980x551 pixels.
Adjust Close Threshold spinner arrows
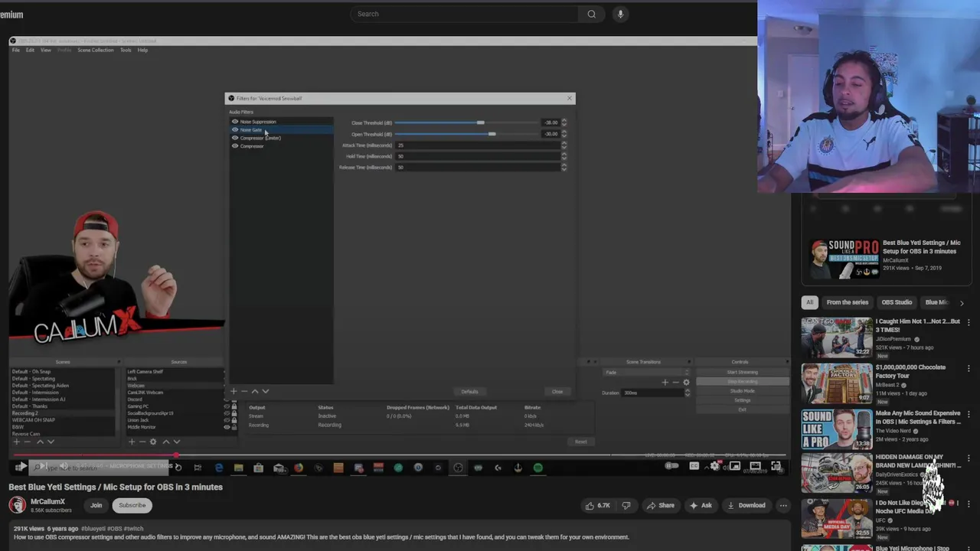(x=564, y=122)
